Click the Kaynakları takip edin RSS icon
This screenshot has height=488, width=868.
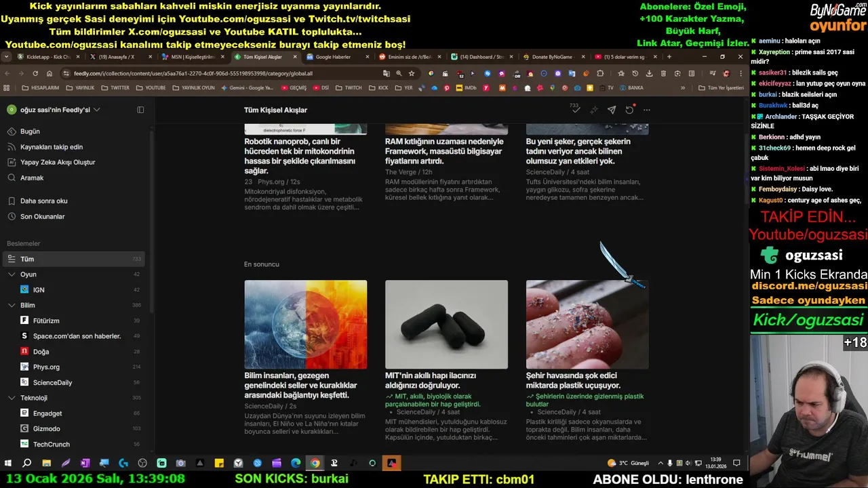[x=12, y=147]
